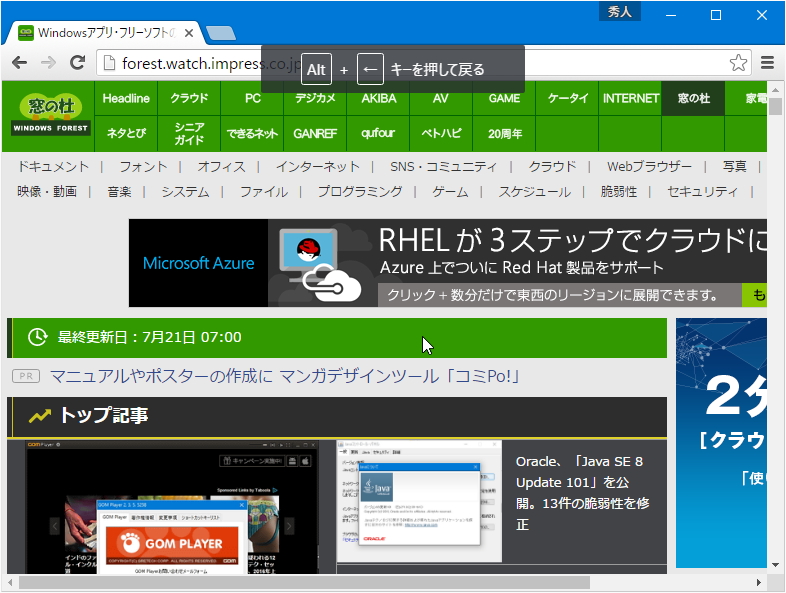786x593 pixels.
Task: Click the browser forward arrow button
Action: pos(48,63)
